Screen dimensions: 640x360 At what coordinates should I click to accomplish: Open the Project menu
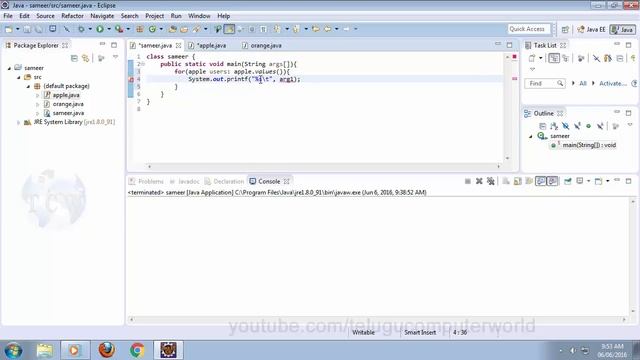click(154, 16)
